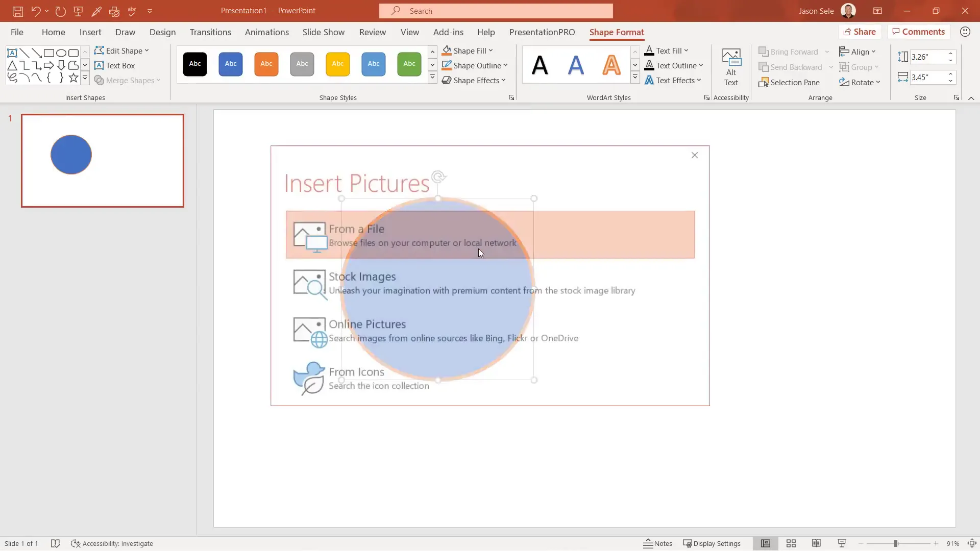Click the Stock Images option icon

click(309, 284)
